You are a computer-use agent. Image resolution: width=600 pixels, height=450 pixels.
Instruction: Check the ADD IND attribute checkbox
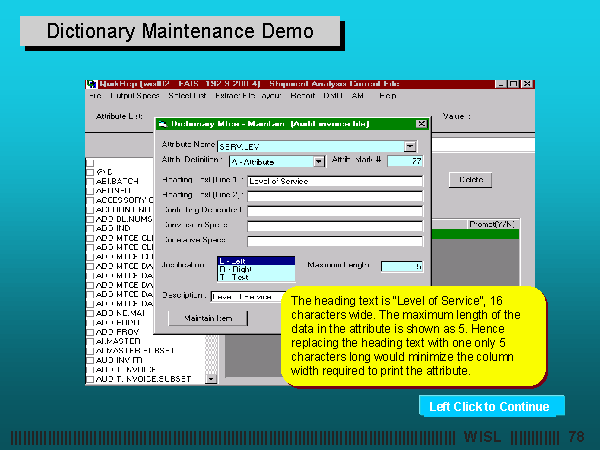pyautogui.click(x=90, y=227)
